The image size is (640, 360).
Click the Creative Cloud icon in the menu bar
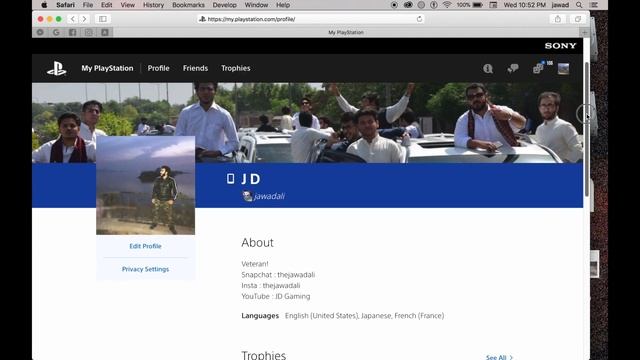pyautogui.click(x=408, y=5)
